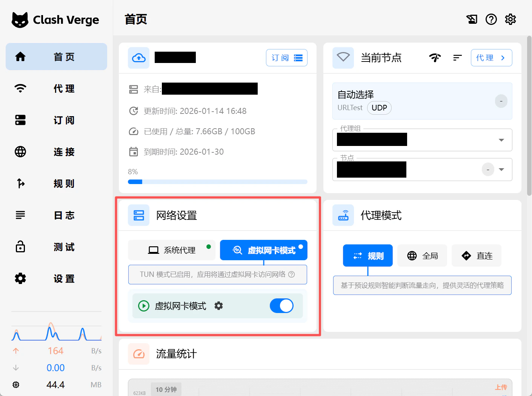Click the Clash Verge cat logo
Viewport: 532px width, 396px height.
click(20, 20)
